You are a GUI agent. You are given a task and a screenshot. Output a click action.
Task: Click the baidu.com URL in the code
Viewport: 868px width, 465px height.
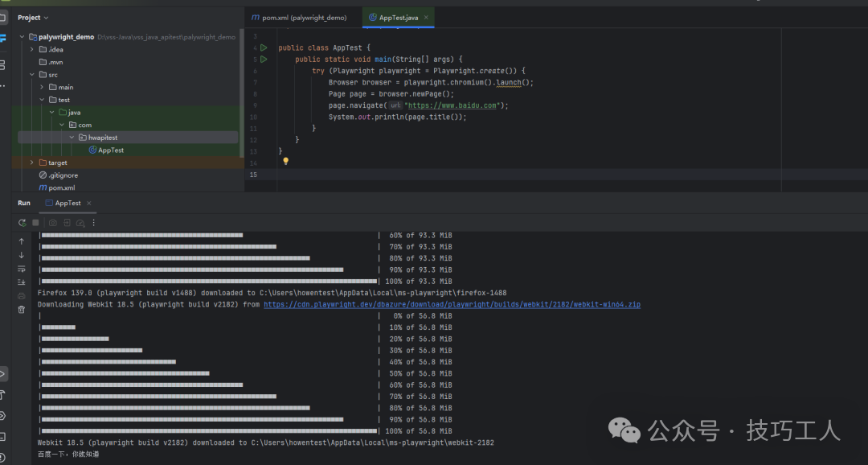[x=454, y=105]
